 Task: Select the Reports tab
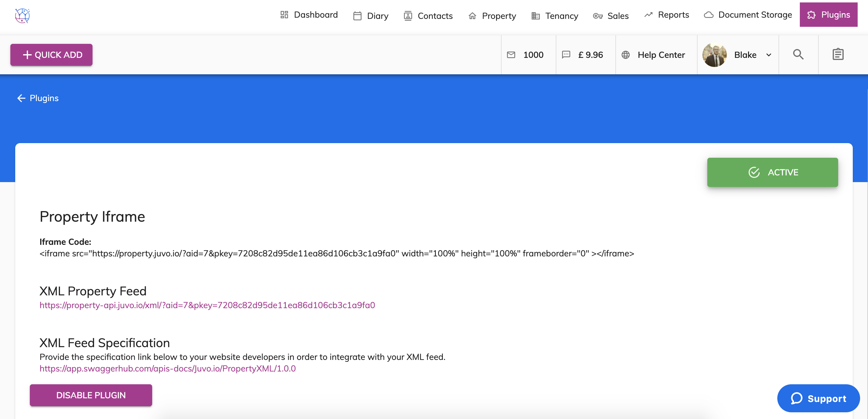tap(666, 15)
